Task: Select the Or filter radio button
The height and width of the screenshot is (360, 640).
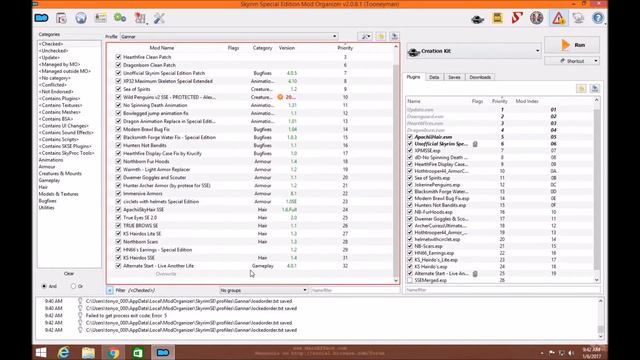Action: (x=73, y=286)
